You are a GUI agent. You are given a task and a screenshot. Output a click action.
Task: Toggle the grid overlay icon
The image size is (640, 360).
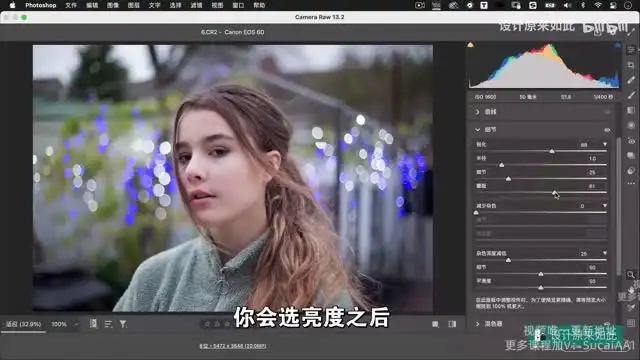[631, 323]
